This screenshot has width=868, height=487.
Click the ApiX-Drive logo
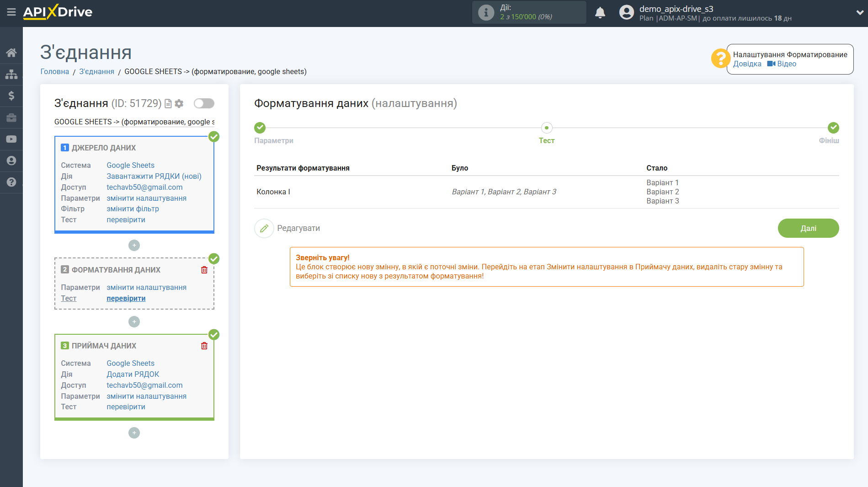click(58, 12)
